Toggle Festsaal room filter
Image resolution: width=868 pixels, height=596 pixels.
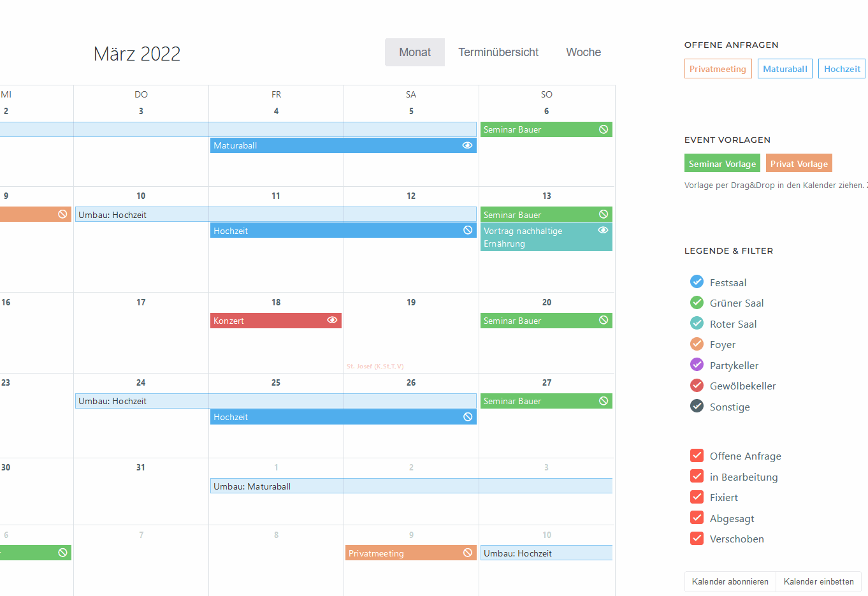point(697,282)
